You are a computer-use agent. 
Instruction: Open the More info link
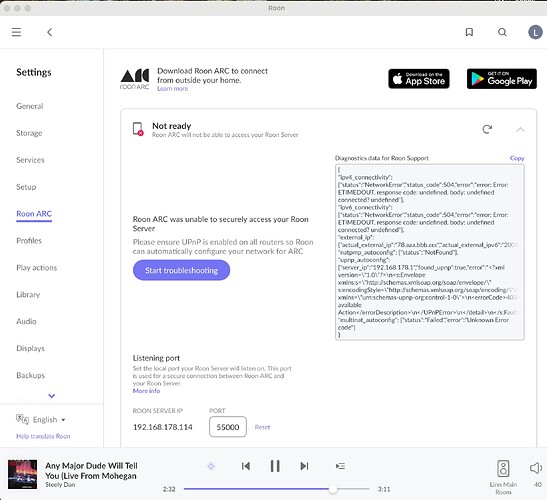click(147, 391)
